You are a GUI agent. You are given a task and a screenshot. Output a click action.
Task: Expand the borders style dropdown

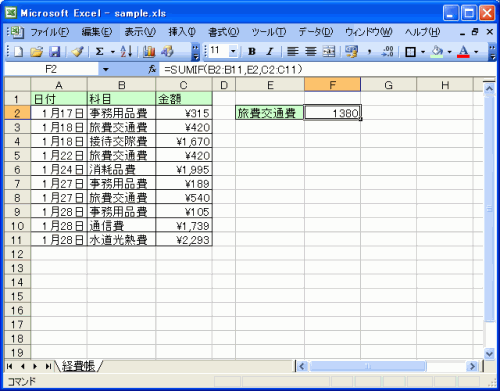pyautogui.click(x=423, y=52)
